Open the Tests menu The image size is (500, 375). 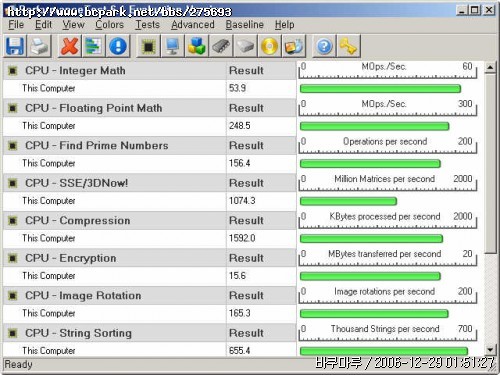point(147,25)
